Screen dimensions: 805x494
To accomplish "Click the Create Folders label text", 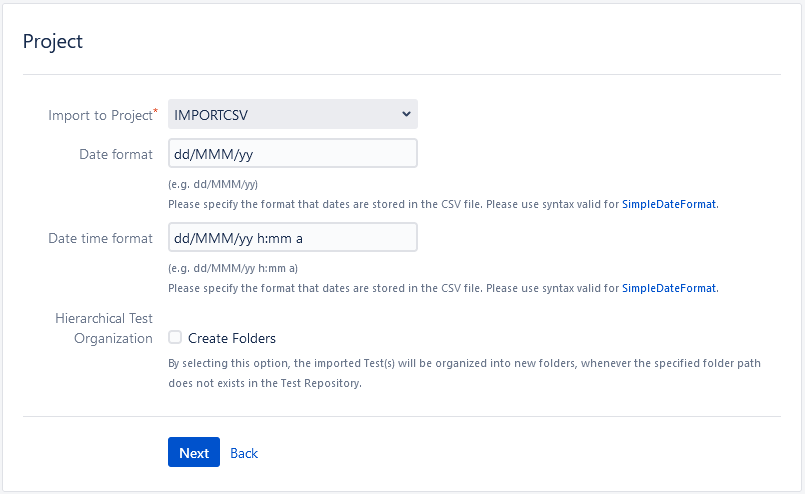I will click(x=232, y=338).
